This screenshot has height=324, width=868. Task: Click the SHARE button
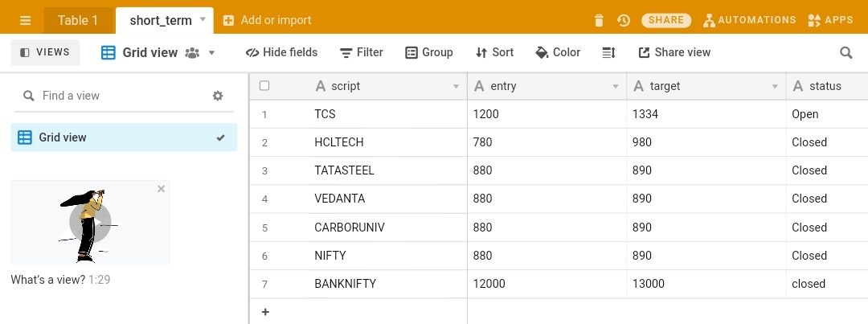pyautogui.click(x=666, y=20)
